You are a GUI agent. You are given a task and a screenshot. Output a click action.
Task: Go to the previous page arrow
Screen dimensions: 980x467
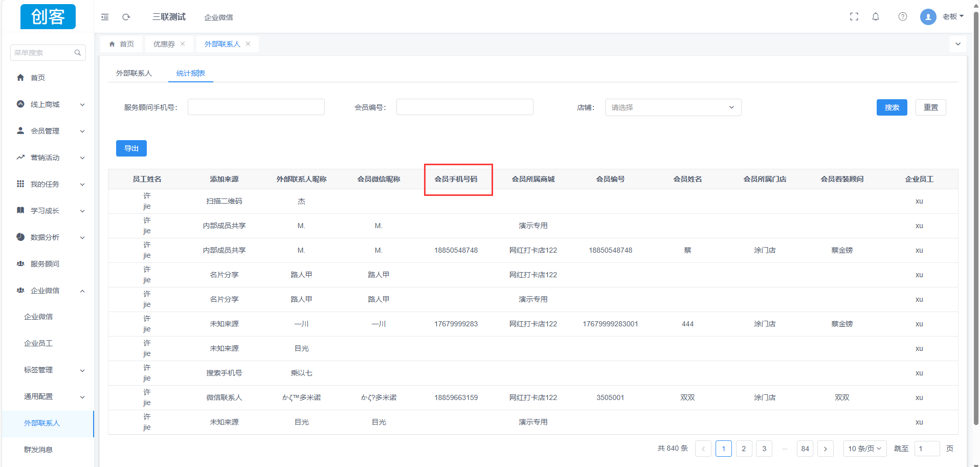coord(703,449)
